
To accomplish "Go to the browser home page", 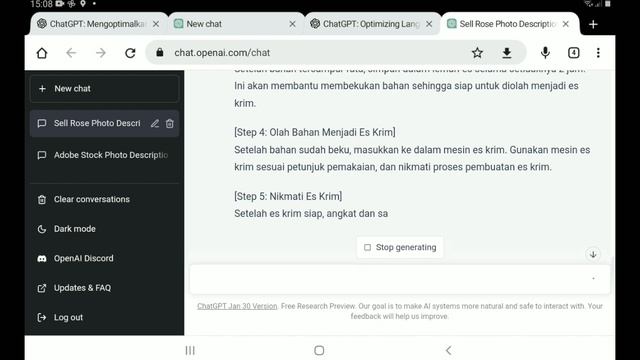I will pyautogui.click(x=42, y=53).
